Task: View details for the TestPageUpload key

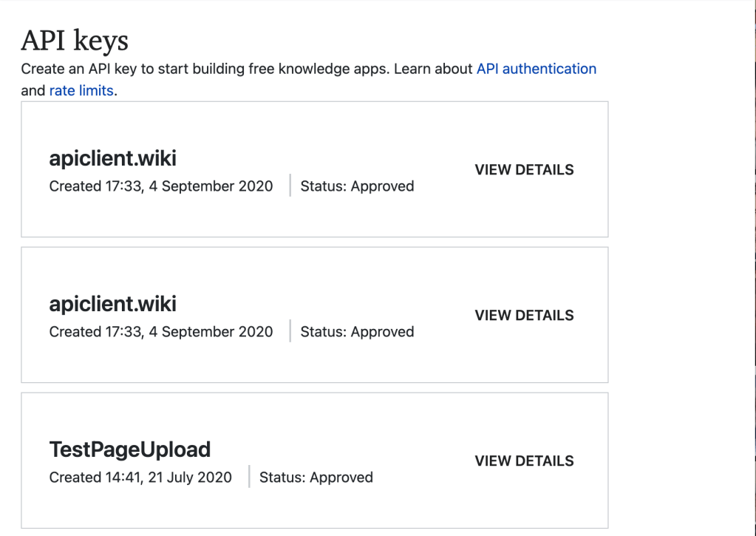Action: (524, 461)
